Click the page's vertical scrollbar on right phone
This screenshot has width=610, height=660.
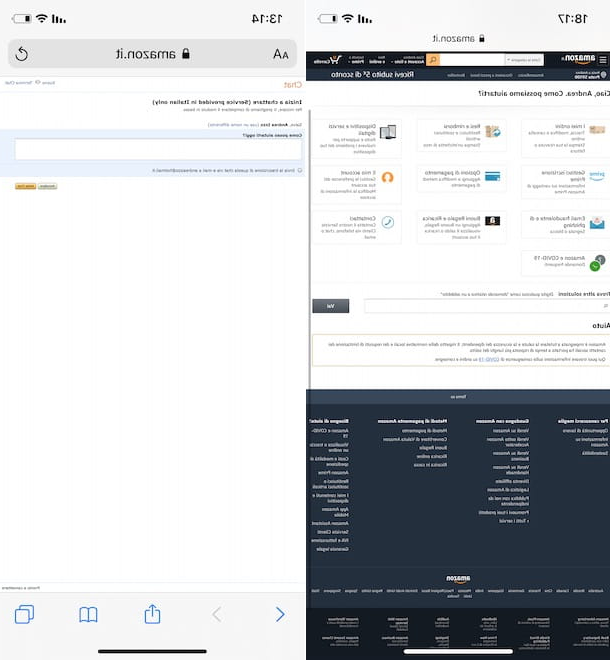tap(310, 248)
